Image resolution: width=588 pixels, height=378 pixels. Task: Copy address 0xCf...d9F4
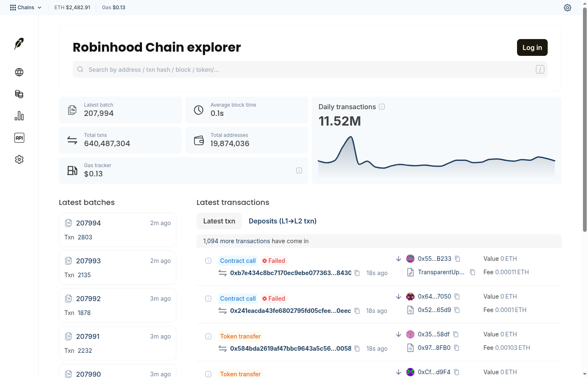pyautogui.click(x=457, y=372)
